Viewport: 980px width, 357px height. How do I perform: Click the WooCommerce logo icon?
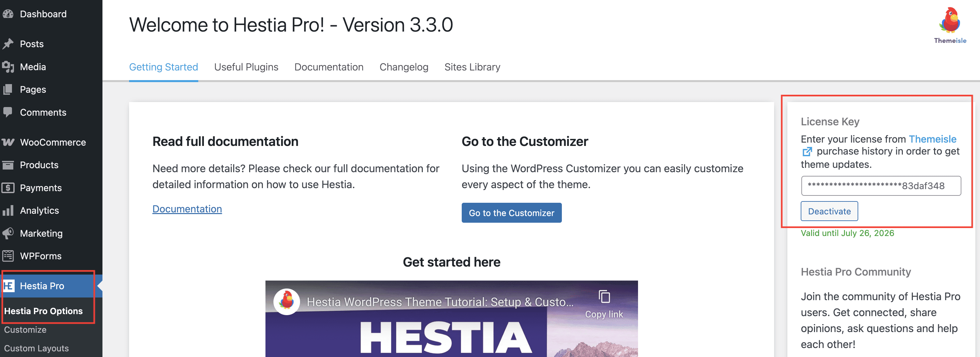[x=8, y=142]
